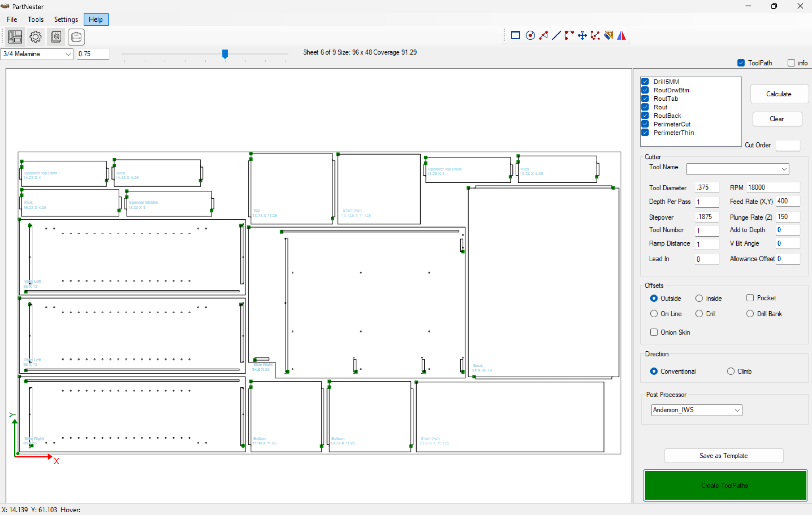812x515 pixels.
Task: Uncheck the PerimeterThin layer
Action: coord(645,132)
